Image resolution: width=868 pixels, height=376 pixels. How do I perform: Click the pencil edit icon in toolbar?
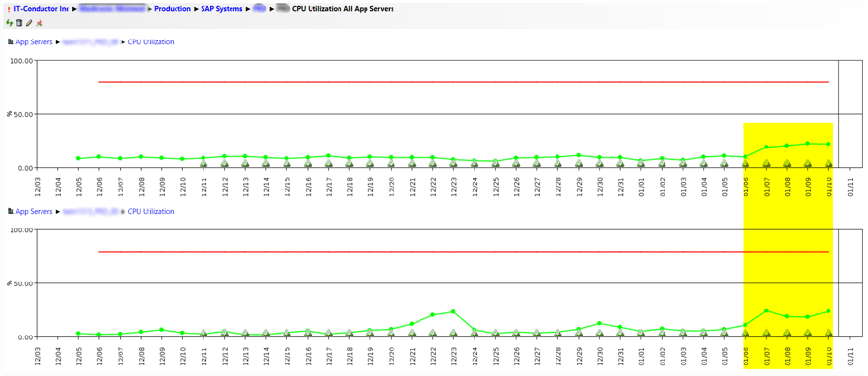click(x=29, y=23)
